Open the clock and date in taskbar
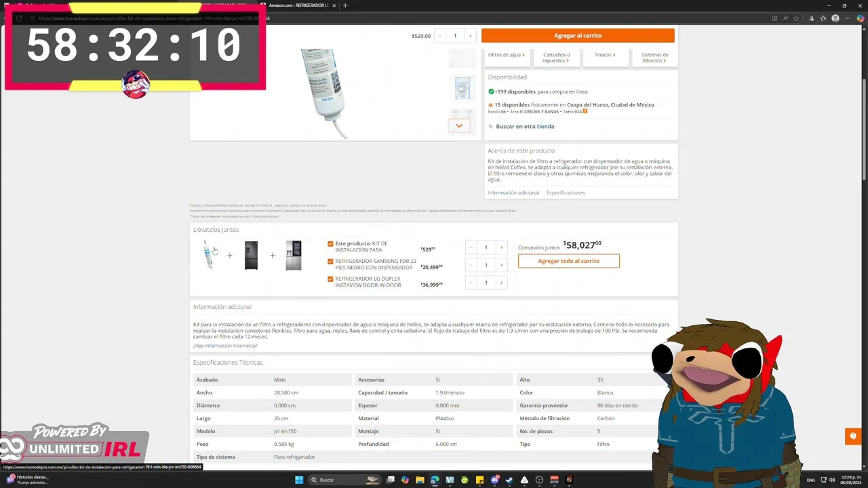The image size is (868, 488). [851, 480]
